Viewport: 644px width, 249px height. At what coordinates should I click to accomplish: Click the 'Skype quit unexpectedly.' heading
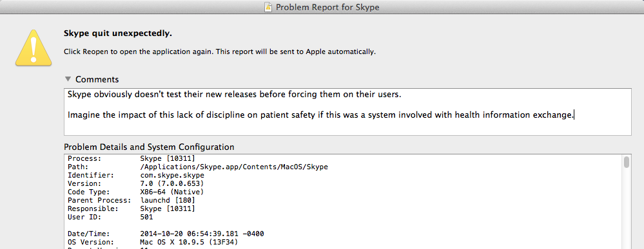(x=118, y=33)
